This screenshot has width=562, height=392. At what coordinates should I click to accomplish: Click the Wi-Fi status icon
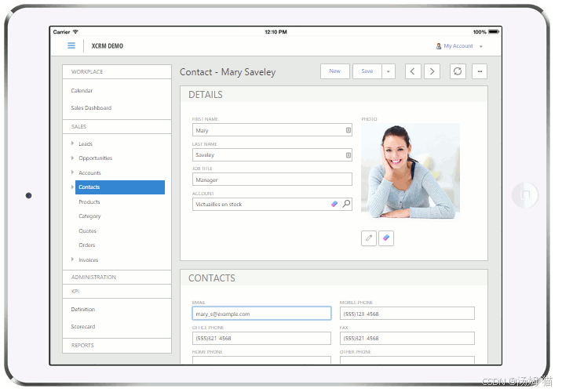click(x=75, y=32)
